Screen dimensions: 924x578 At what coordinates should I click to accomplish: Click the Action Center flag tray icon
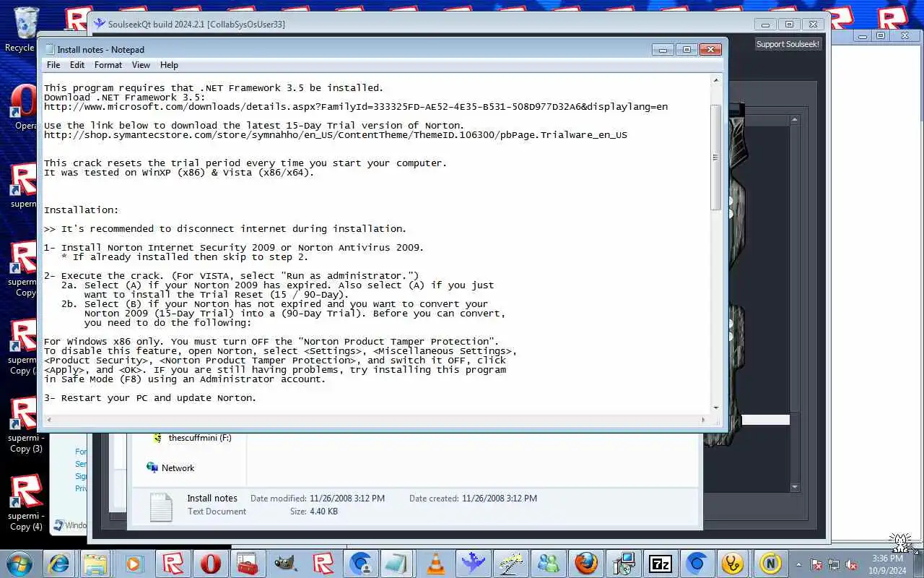coord(816,564)
